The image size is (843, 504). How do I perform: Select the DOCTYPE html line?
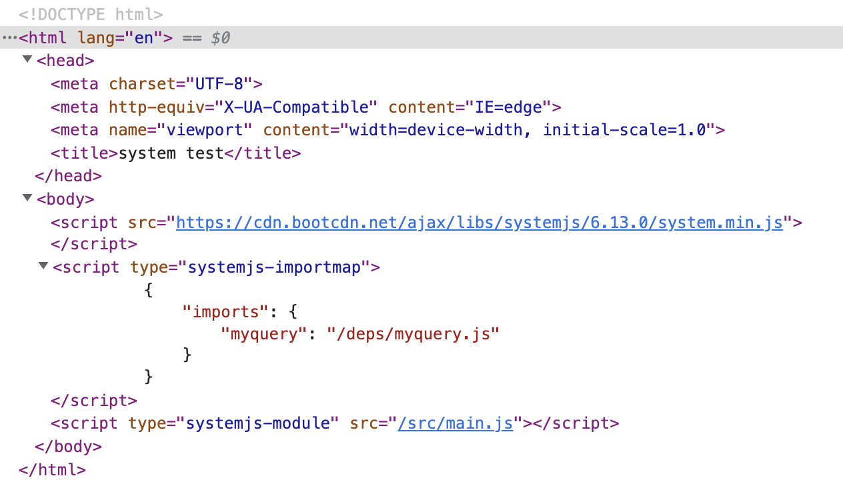coord(91,14)
